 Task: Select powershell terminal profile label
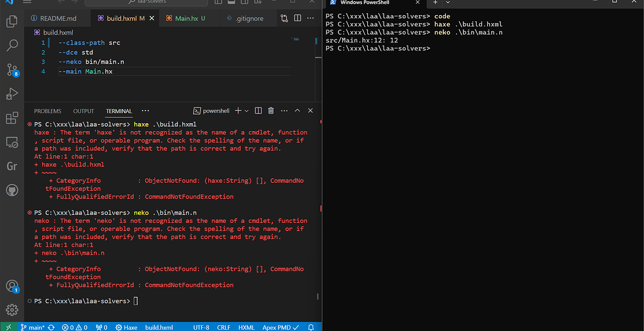tap(211, 111)
